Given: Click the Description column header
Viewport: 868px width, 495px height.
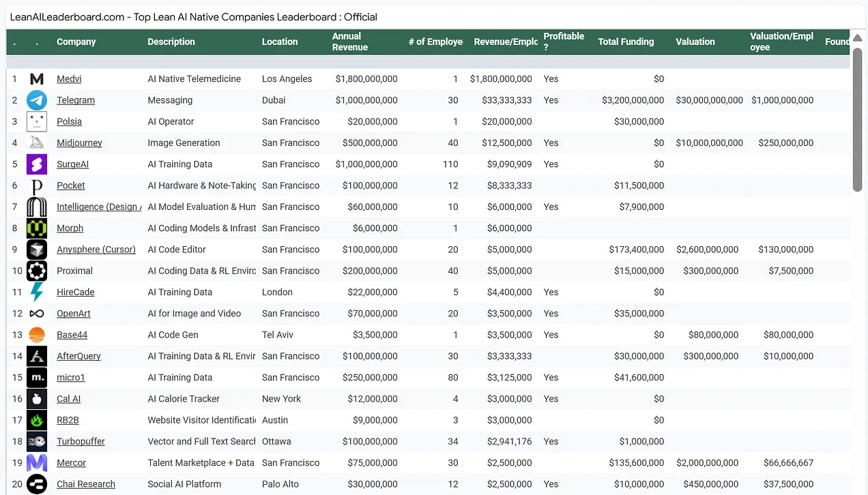Looking at the screenshot, I should [x=171, y=42].
